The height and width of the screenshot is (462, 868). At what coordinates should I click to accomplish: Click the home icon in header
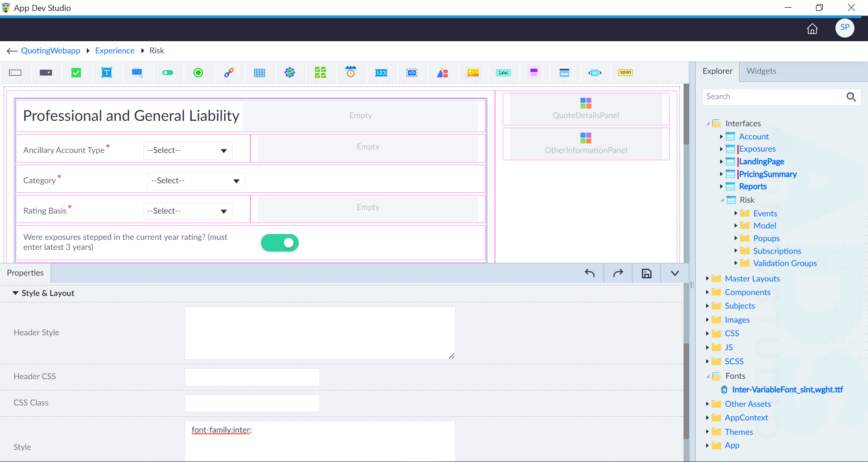812,29
